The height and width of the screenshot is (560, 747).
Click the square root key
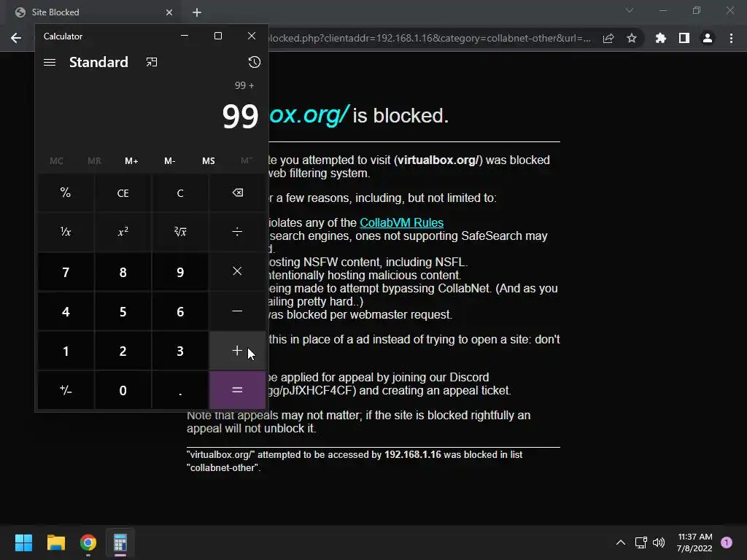point(180,232)
